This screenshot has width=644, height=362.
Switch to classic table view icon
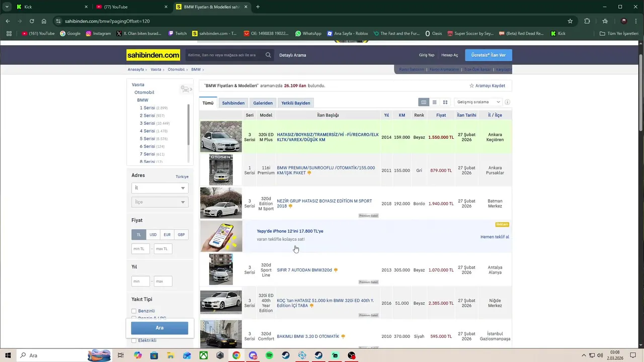424,102
